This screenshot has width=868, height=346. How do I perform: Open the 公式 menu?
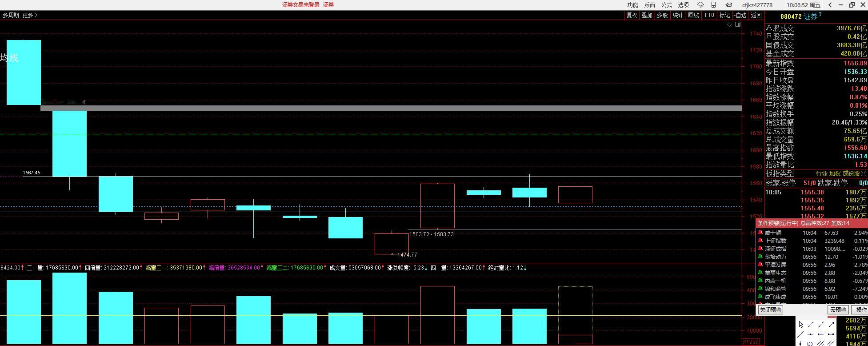tap(666, 5)
